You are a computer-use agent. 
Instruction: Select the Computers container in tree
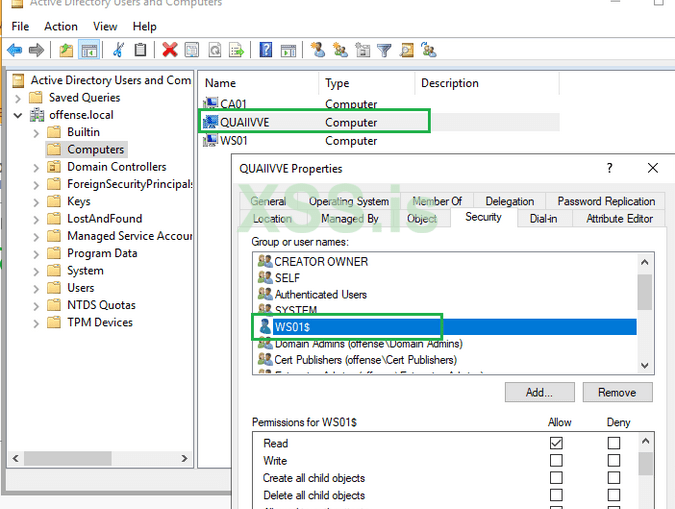point(95,149)
